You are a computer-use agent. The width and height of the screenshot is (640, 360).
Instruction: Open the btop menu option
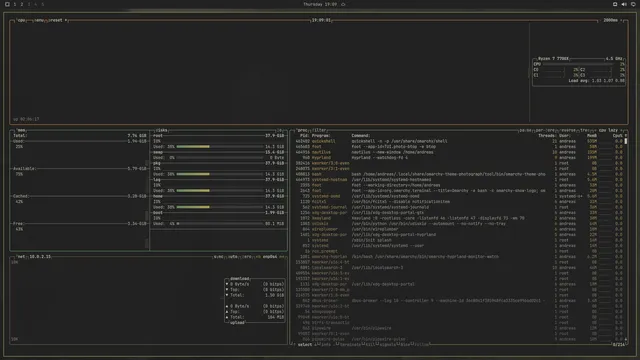[39, 20]
